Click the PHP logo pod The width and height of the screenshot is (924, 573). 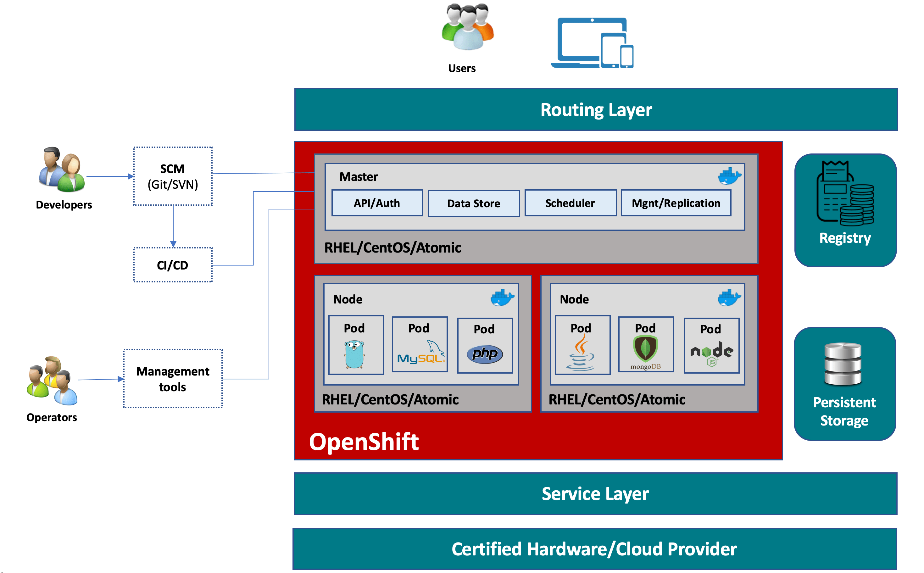(x=485, y=353)
